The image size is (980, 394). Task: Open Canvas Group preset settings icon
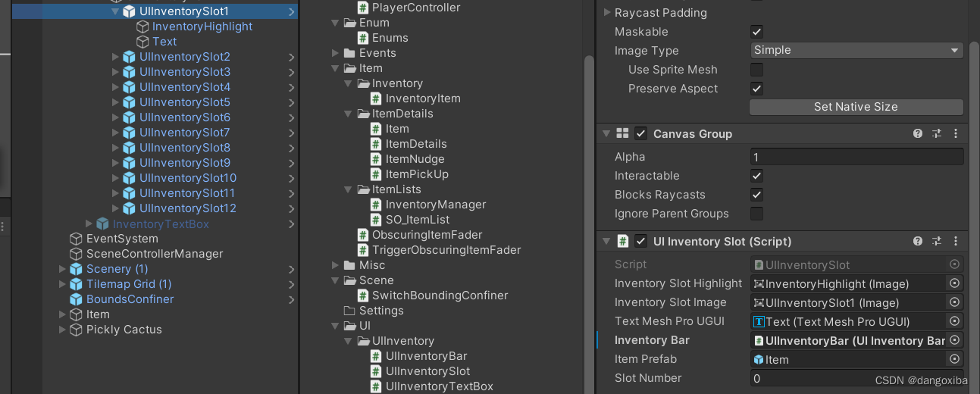[x=937, y=133]
